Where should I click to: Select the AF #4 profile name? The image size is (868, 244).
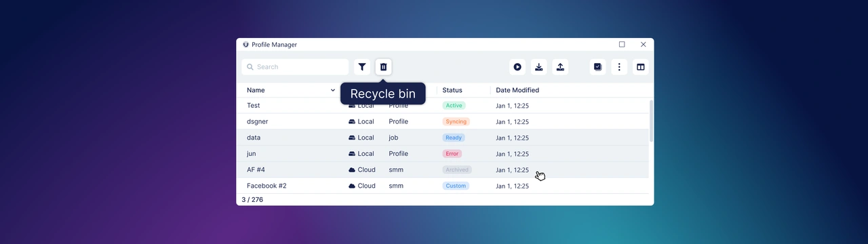click(256, 170)
